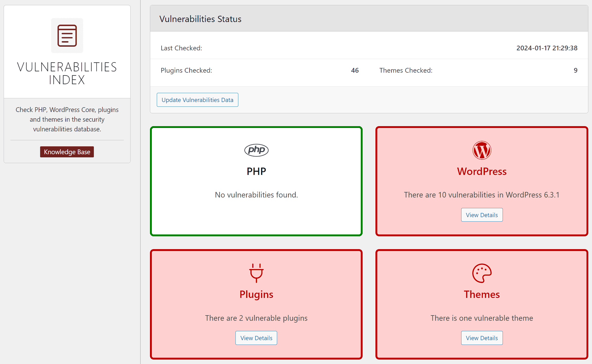View Details of vulnerable theme
The height and width of the screenshot is (364, 592).
click(x=482, y=338)
